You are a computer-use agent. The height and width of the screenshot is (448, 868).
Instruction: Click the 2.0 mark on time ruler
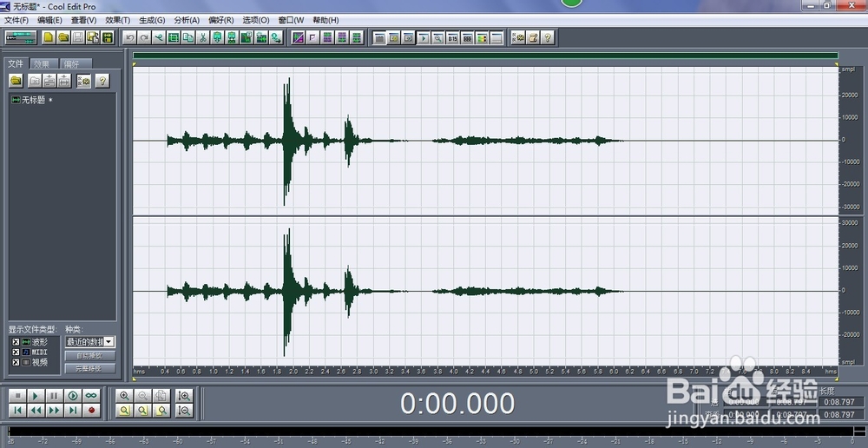click(x=293, y=371)
